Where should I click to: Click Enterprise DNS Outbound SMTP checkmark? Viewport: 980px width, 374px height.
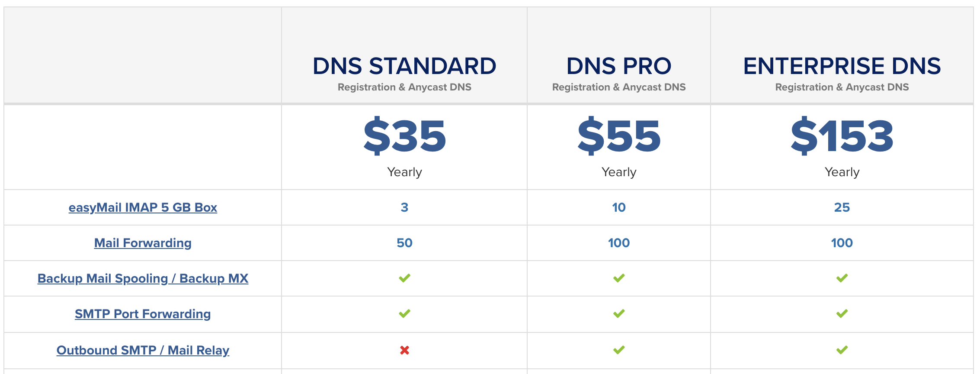tap(842, 350)
